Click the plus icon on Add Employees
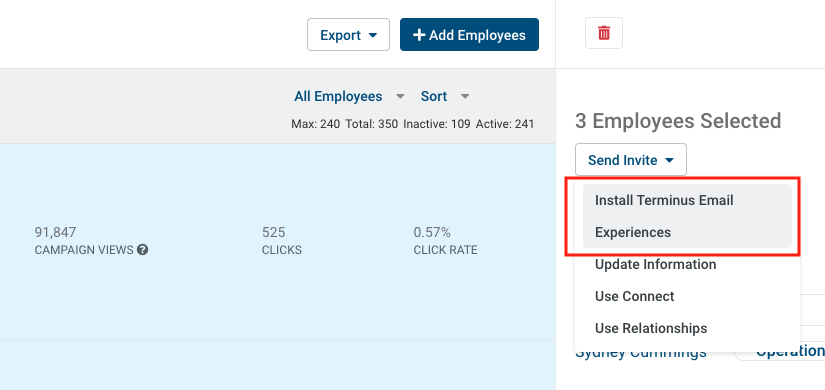The height and width of the screenshot is (390, 825). [419, 35]
